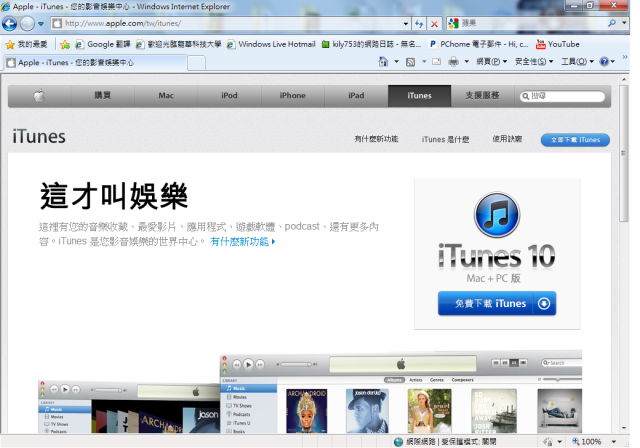The width and height of the screenshot is (640, 448).
Task: Click the Home page icon
Action: 383,62
